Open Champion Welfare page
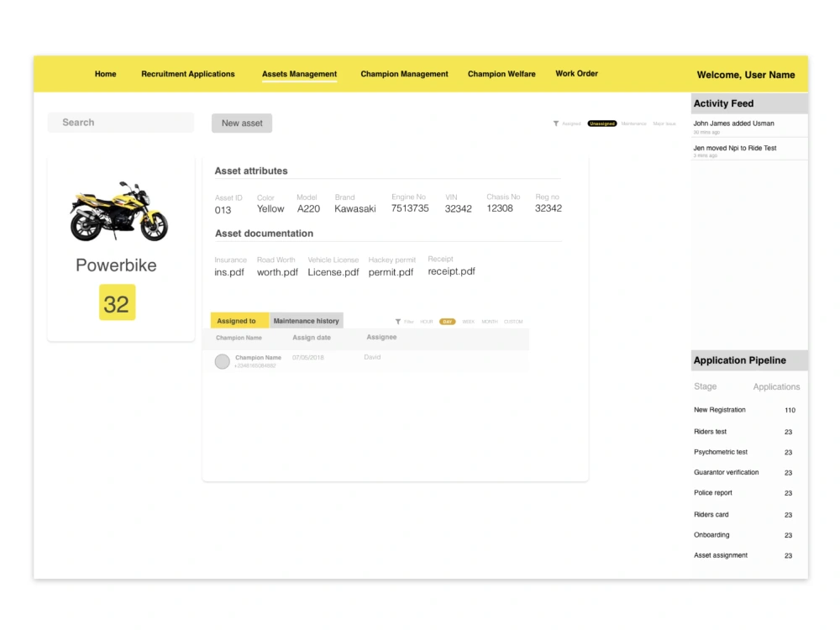The image size is (840, 630). (501, 74)
